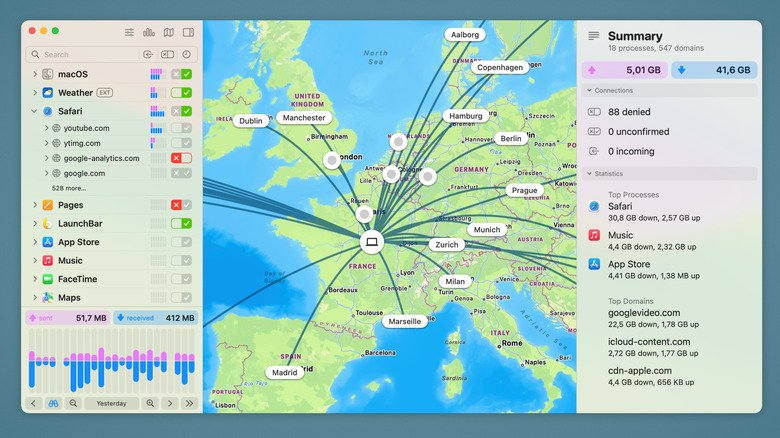Click the traffic bar graph timeline
780x438 pixels.
click(111, 362)
